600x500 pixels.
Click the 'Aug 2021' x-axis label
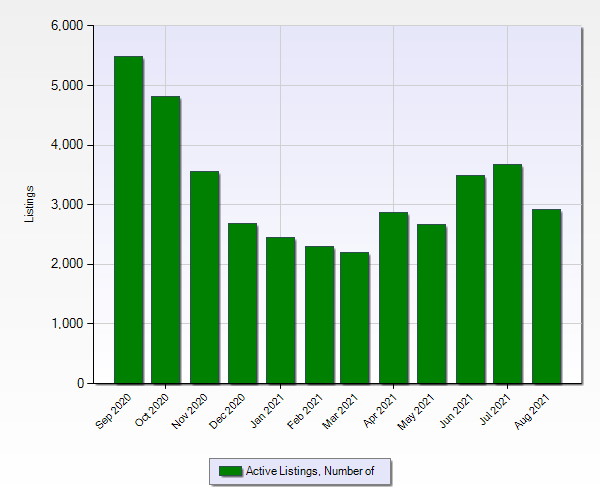click(531, 411)
